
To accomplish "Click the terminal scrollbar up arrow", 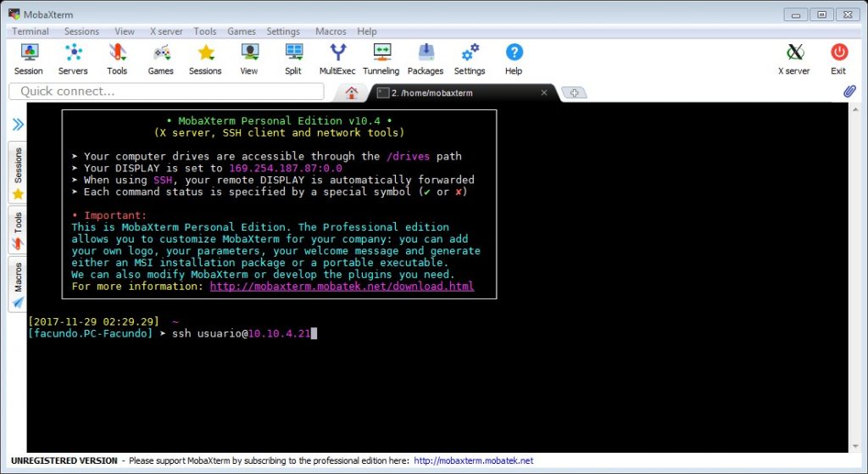I will [x=856, y=109].
